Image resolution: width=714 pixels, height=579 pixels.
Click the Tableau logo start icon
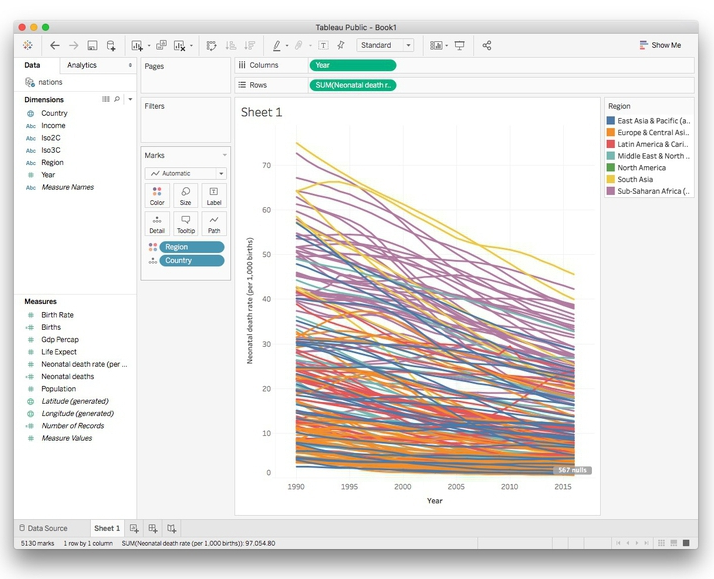click(x=27, y=45)
